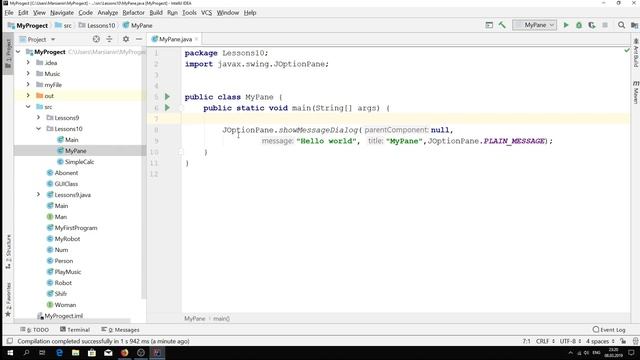
Task: Select MyFirstProgram in project tree
Action: pyautogui.click(x=76, y=228)
